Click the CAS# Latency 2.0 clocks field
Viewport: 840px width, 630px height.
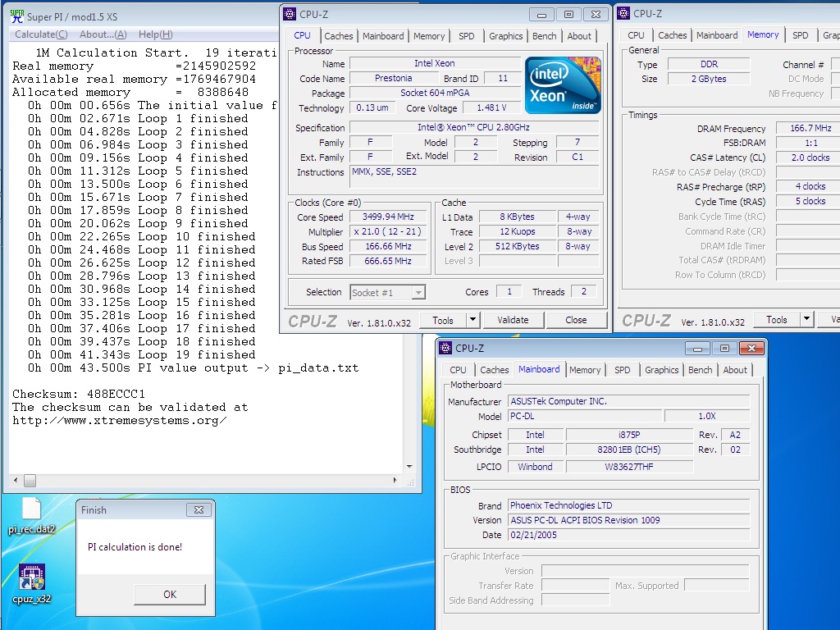pos(810,157)
